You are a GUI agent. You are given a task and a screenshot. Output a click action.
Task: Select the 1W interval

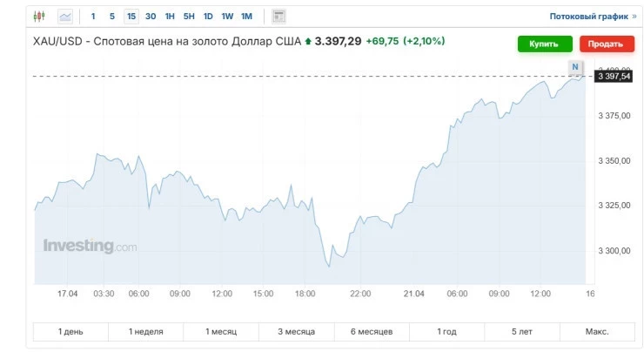coord(227,17)
